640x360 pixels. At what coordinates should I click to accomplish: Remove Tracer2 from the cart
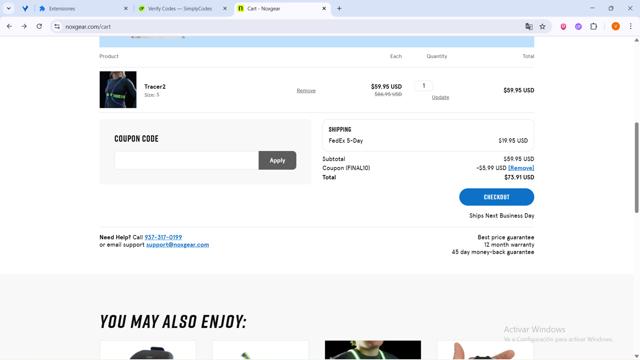[x=306, y=91]
